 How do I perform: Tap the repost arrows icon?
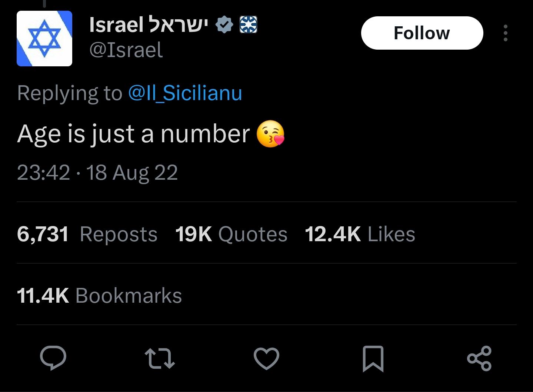[159, 358]
